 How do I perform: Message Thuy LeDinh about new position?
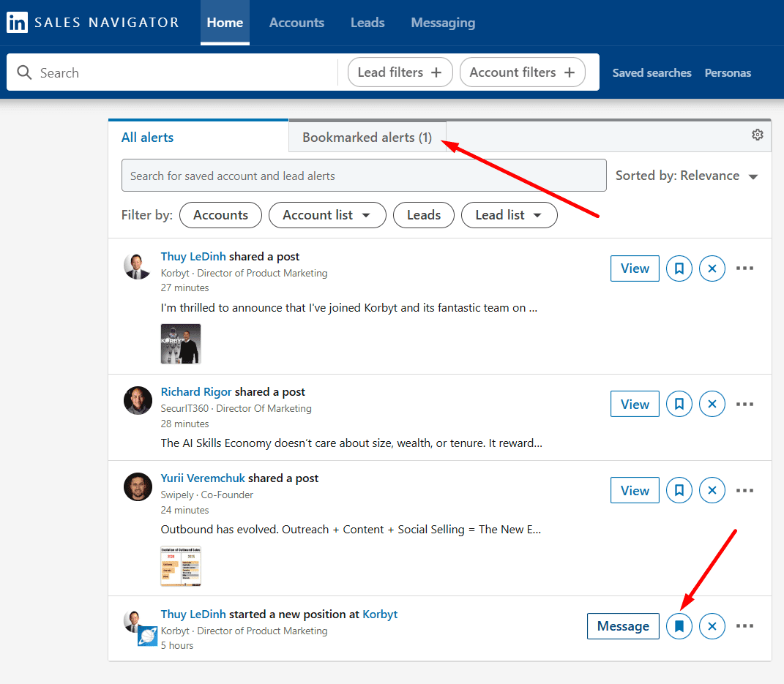pos(622,626)
